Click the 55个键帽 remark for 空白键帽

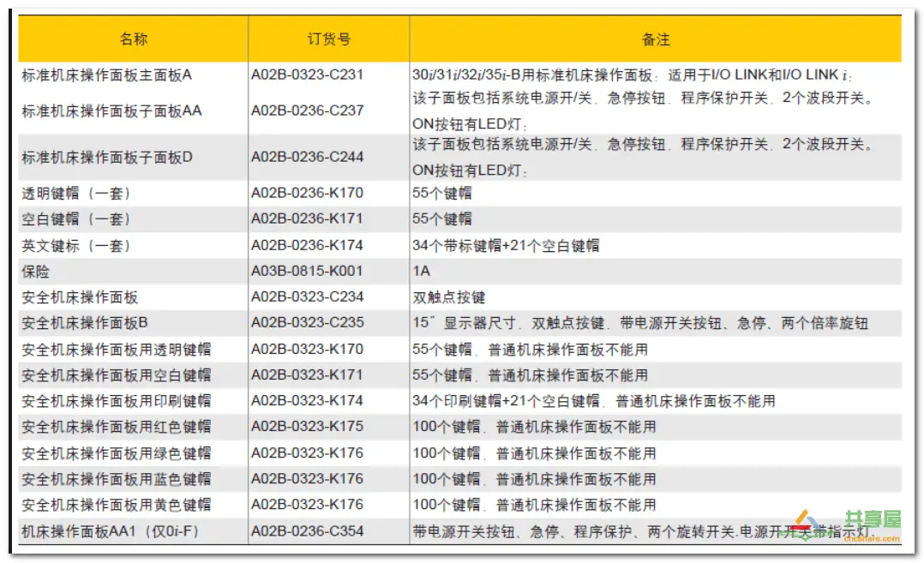pyautogui.click(x=441, y=219)
